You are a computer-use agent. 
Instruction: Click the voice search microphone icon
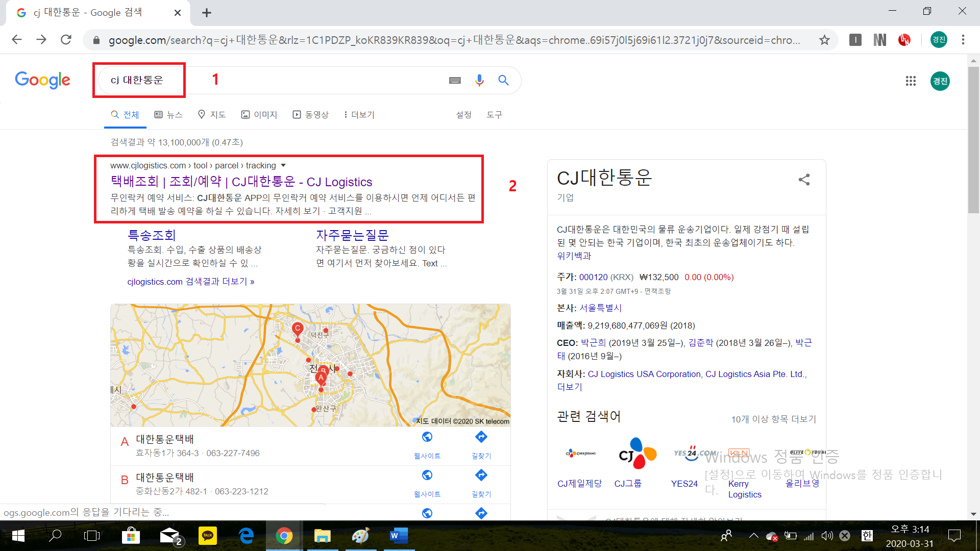pos(479,80)
